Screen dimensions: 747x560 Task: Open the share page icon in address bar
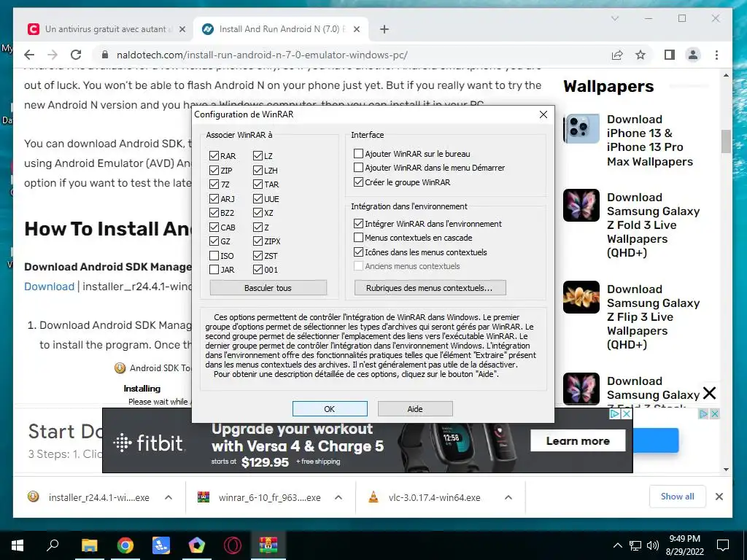[617, 55]
